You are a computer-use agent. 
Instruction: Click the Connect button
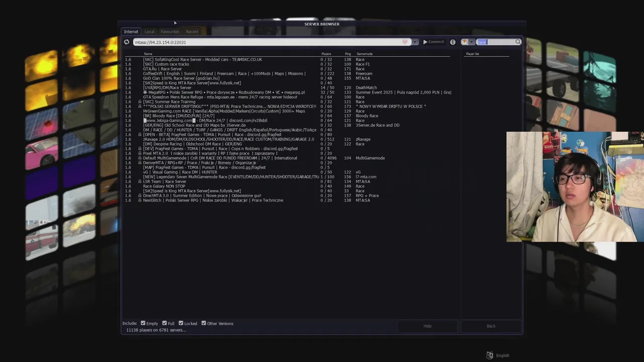pyautogui.click(x=433, y=42)
